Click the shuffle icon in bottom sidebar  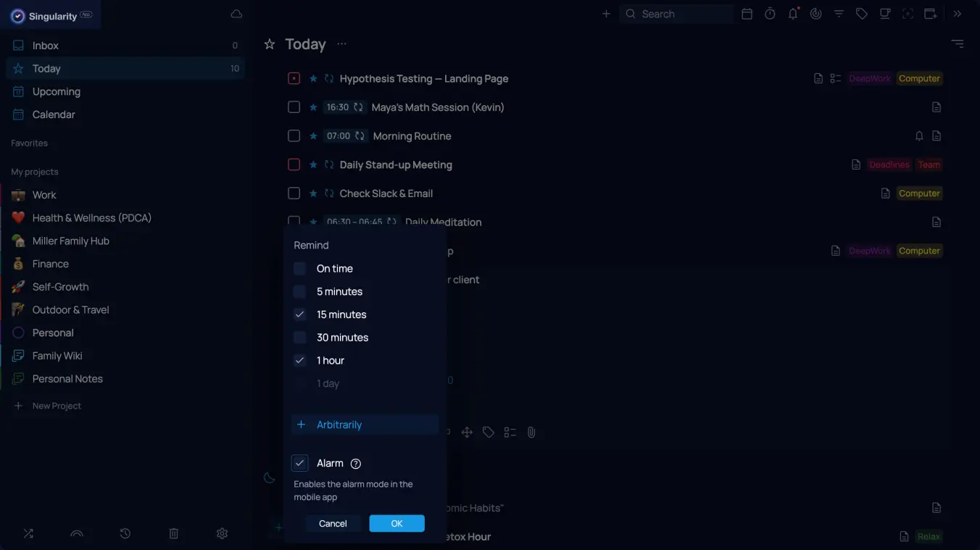(x=28, y=533)
